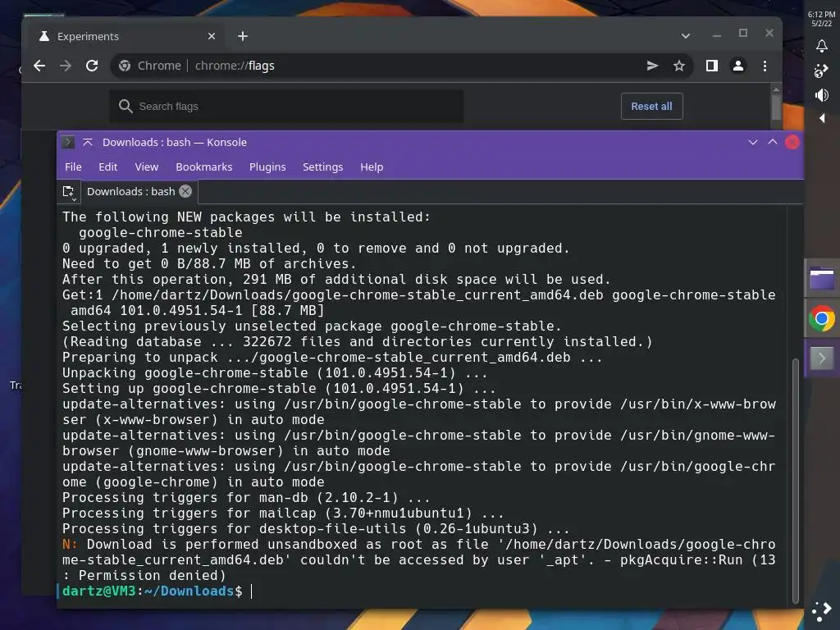Open Konsole View menu
840x630 pixels.
(147, 167)
